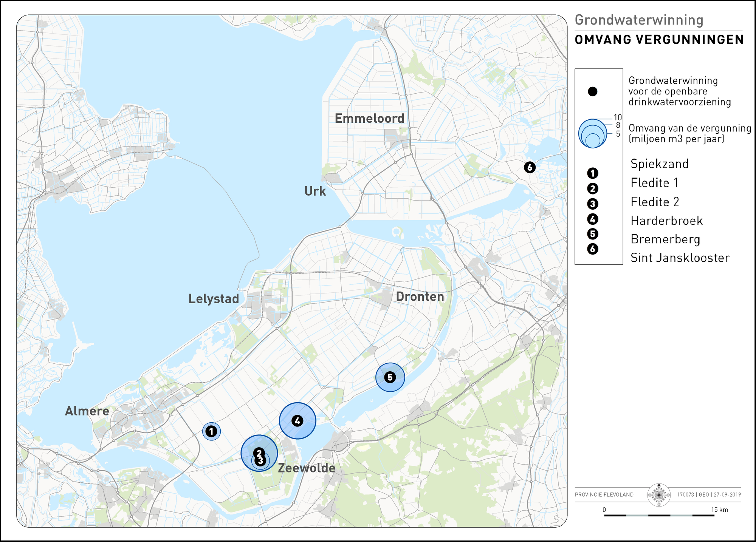Click the 0 label on scale bar
This screenshot has height=542, width=756.
(x=604, y=510)
